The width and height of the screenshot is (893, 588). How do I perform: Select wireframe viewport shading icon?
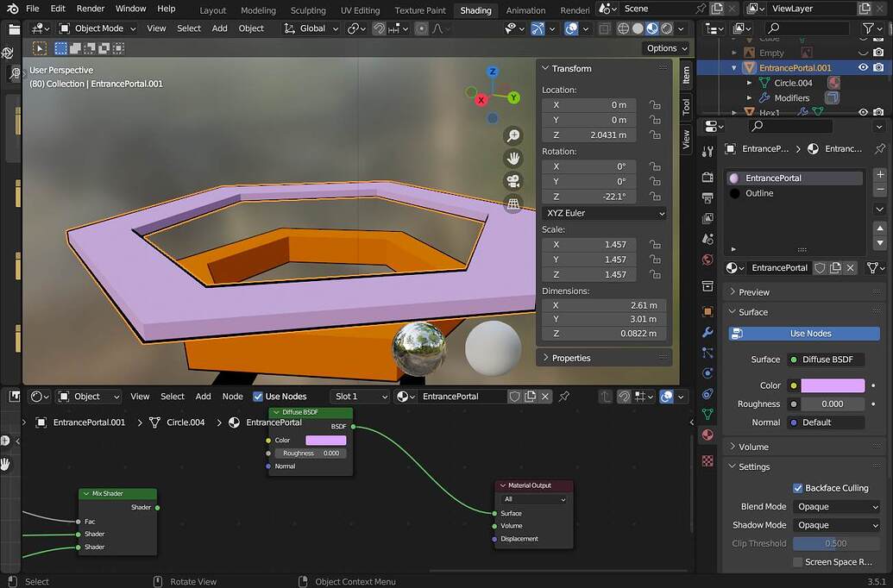624,28
